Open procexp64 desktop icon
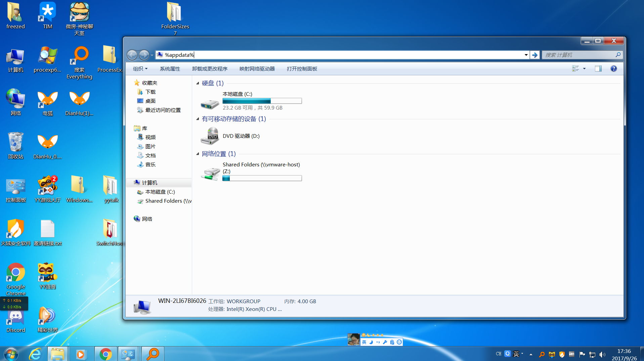This screenshot has height=361, width=644. [47, 59]
